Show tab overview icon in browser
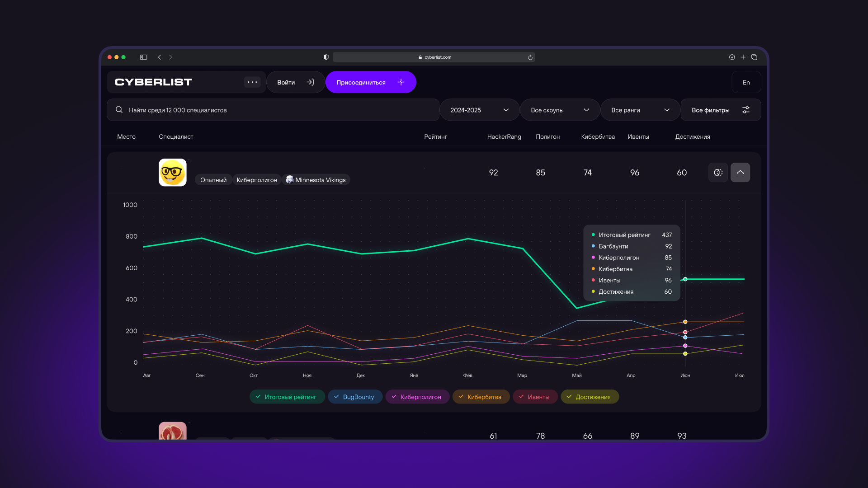 [x=754, y=57]
